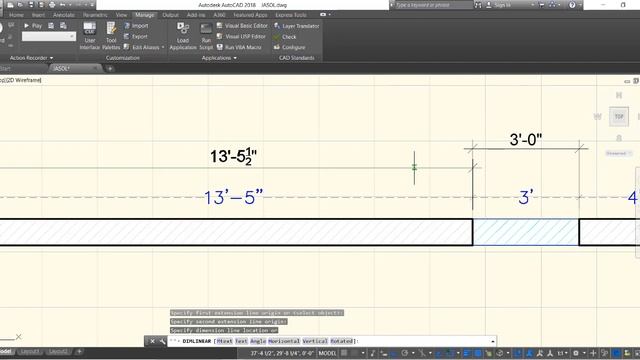Click the Run Script tool
Screen dimensions: 640x360
click(206, 36)
